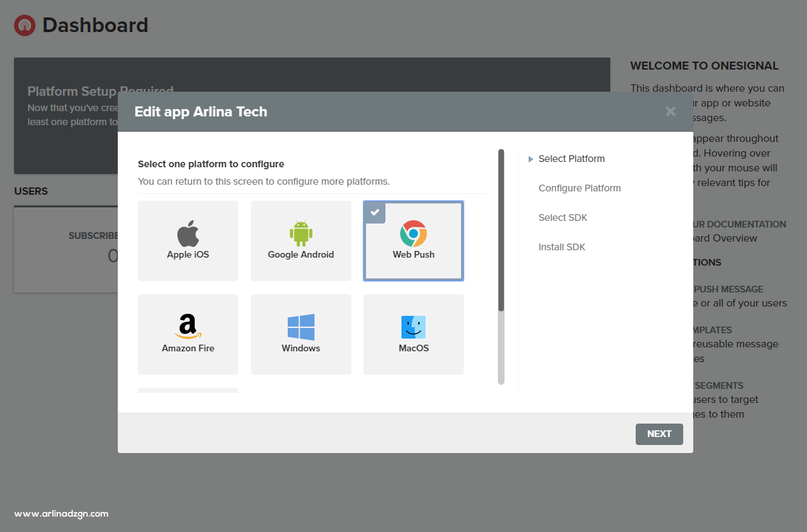Choose the Google Android robot icon
Viewport: 807px width, 532px height.
300,233
